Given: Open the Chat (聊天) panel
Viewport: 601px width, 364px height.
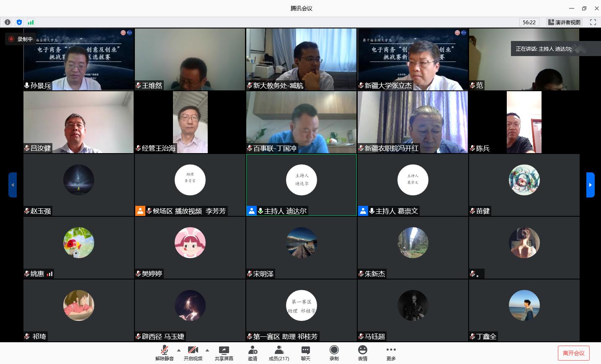Looking at the screenshot, I should (x=306, y=353).
